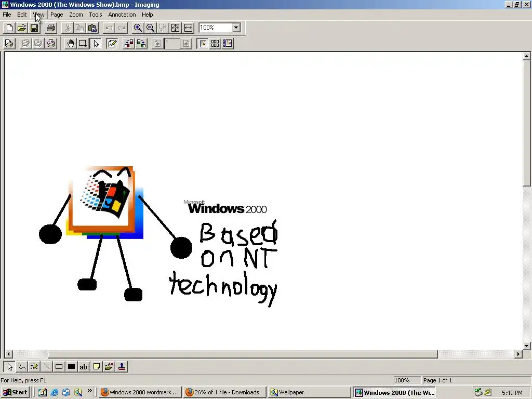Switch to windows 2000 wordmark Firefox taskbar button
532x399 pixels.
(x=140, y=392)
